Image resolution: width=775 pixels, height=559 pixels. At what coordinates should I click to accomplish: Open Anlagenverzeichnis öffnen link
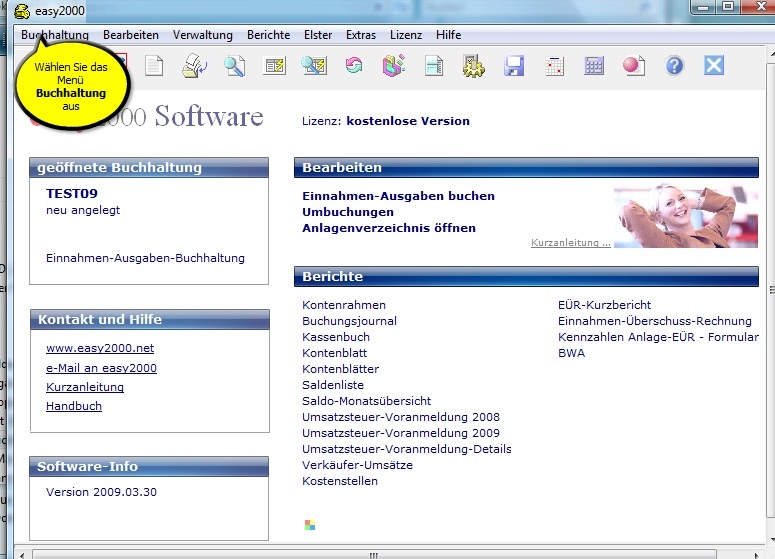[x=389, y=228]
